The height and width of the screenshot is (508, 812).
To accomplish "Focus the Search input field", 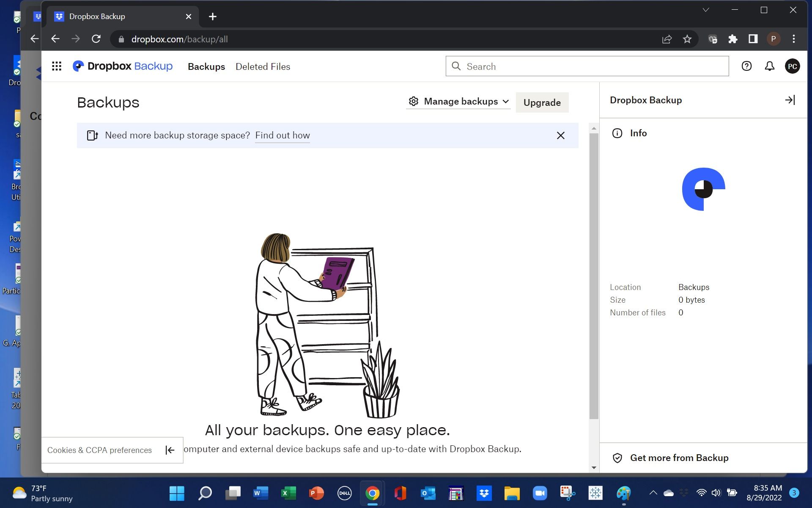I will (x=587, y=66).
